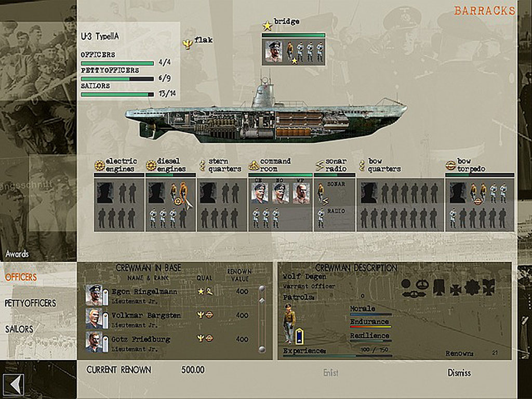The image size is (532, 399).
Task: Select the electric engines gear icon
Action: (x=99, y=165)
